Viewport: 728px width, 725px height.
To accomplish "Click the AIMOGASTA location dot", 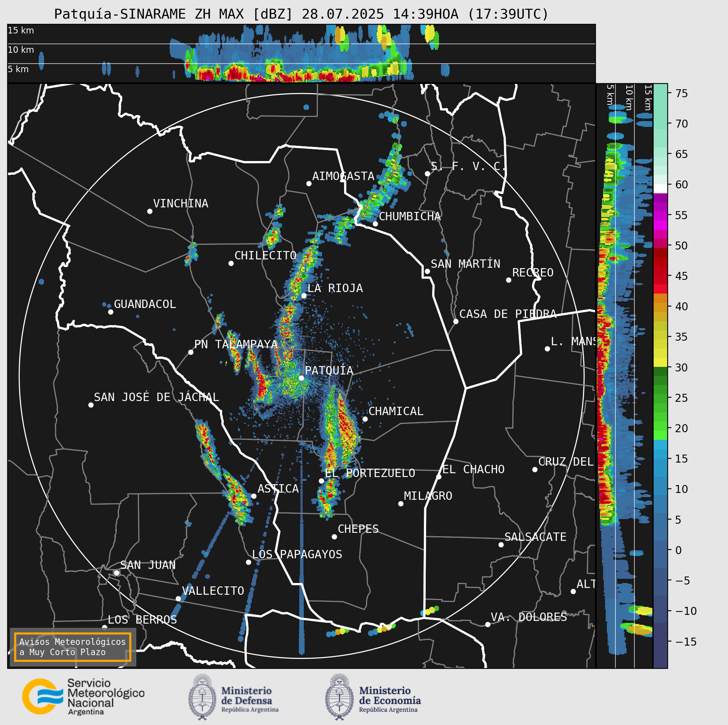I will (x=309, y=183).
